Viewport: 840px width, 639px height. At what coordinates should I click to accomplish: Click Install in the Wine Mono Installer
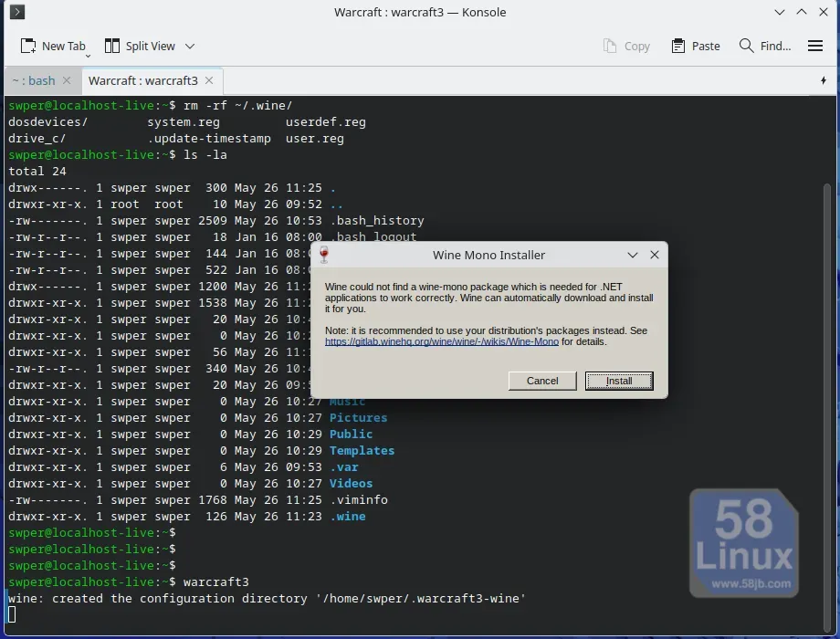619,381
